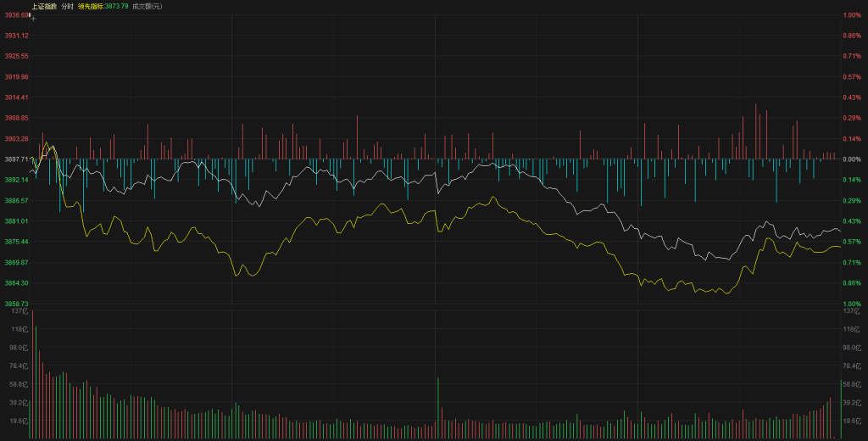Click the 1.00% top percentage label

tap(852, 14)
